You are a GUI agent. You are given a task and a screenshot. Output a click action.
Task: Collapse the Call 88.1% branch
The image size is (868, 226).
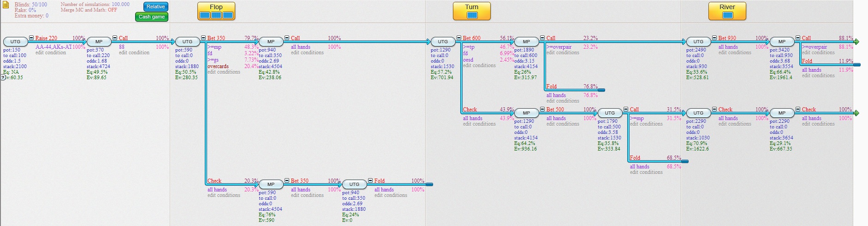(798, 38)
